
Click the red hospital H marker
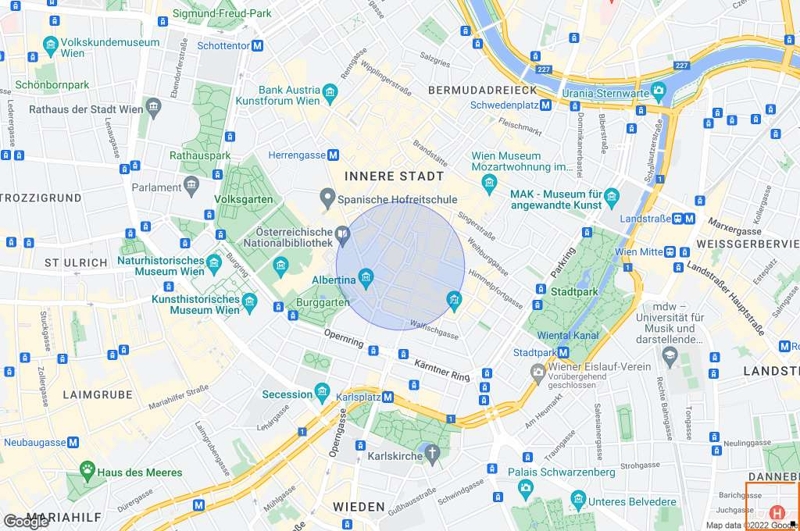click(x=777, y=512)
